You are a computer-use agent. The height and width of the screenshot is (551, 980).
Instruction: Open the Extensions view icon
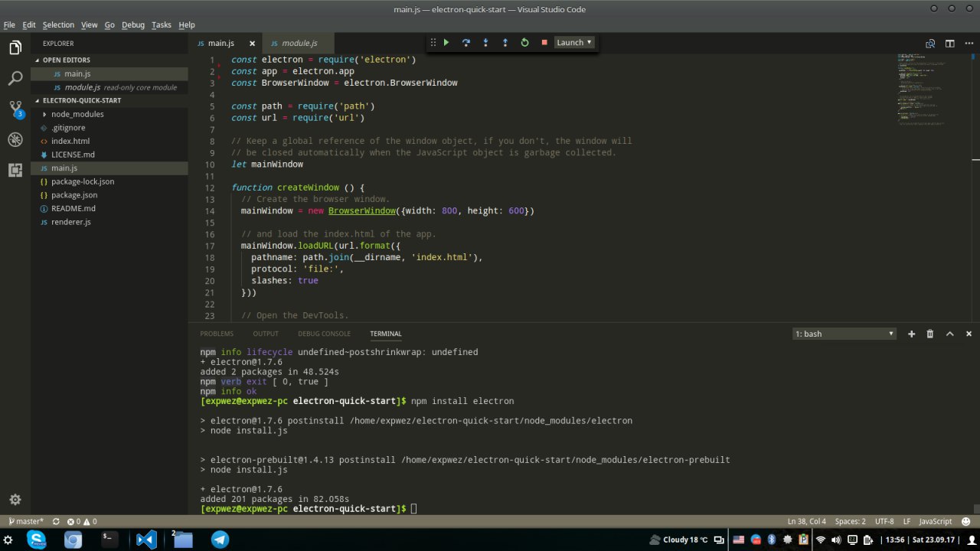point(15,170)
